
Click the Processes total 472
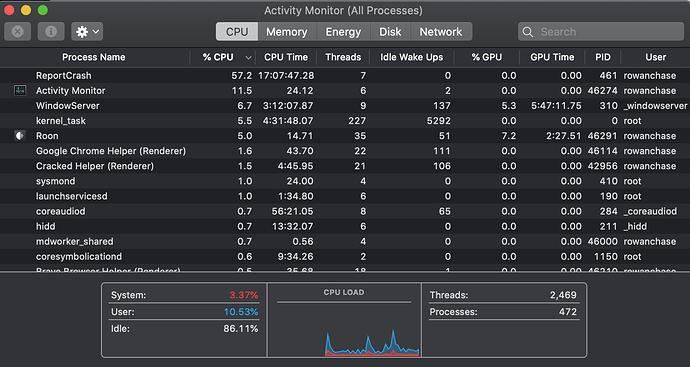[568, 312]
